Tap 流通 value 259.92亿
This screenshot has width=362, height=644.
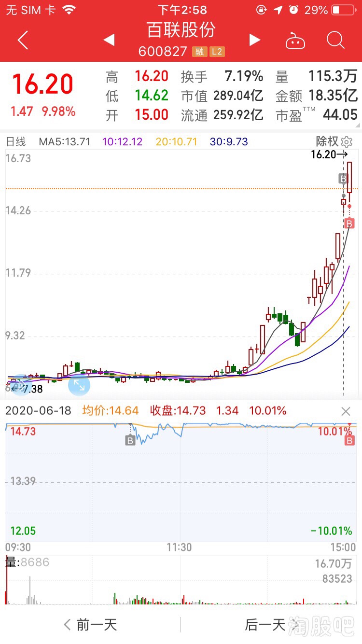pyautogui.click(x=238, y=115)
